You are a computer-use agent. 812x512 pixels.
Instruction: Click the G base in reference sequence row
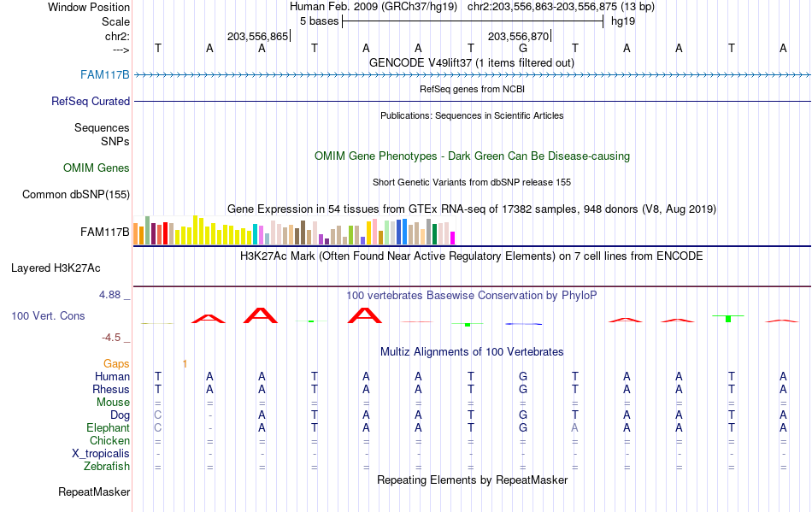(x=523, y=49)
